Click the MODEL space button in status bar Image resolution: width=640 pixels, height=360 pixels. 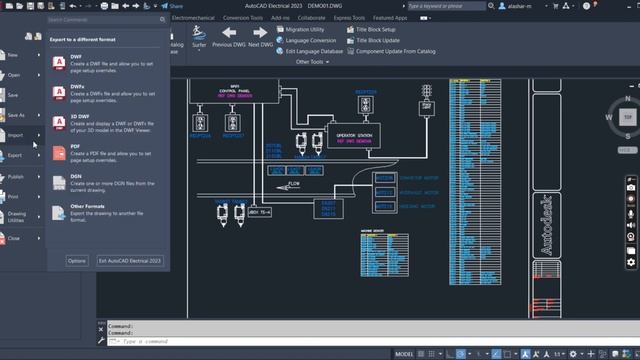pos(404,354)
